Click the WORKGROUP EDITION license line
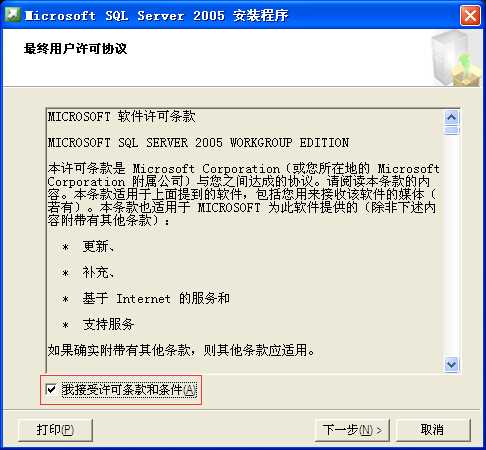486x450 pixels. coord(198,143)
